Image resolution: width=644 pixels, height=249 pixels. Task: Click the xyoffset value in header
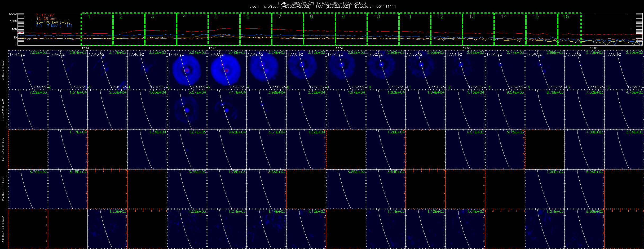point(287,7)
